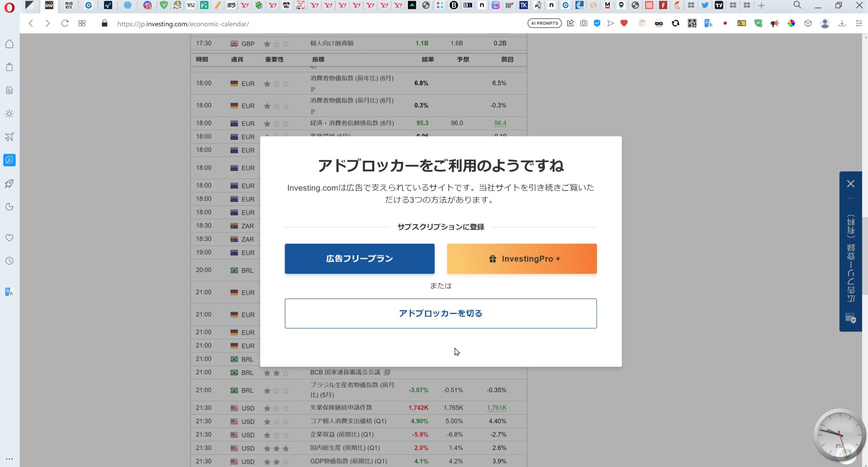Click アドブロッカーを切る button

[x=441, y=313]
